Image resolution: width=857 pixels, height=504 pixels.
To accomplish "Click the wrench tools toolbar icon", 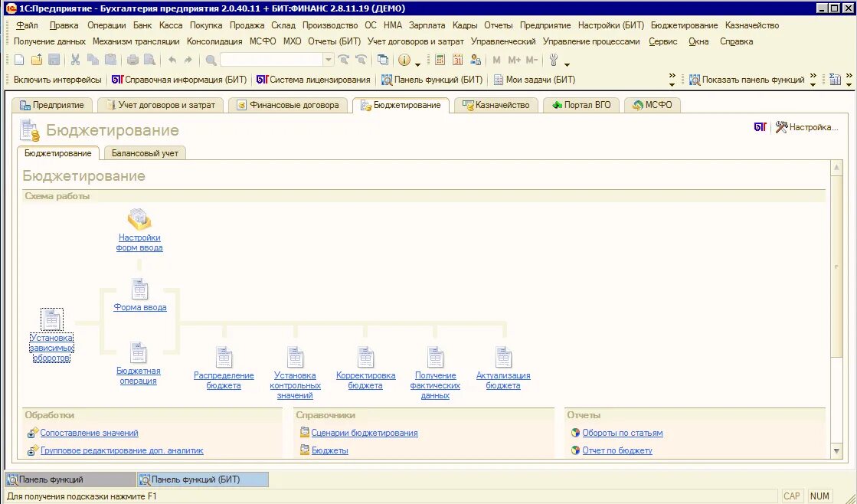I will pos(554,61).
